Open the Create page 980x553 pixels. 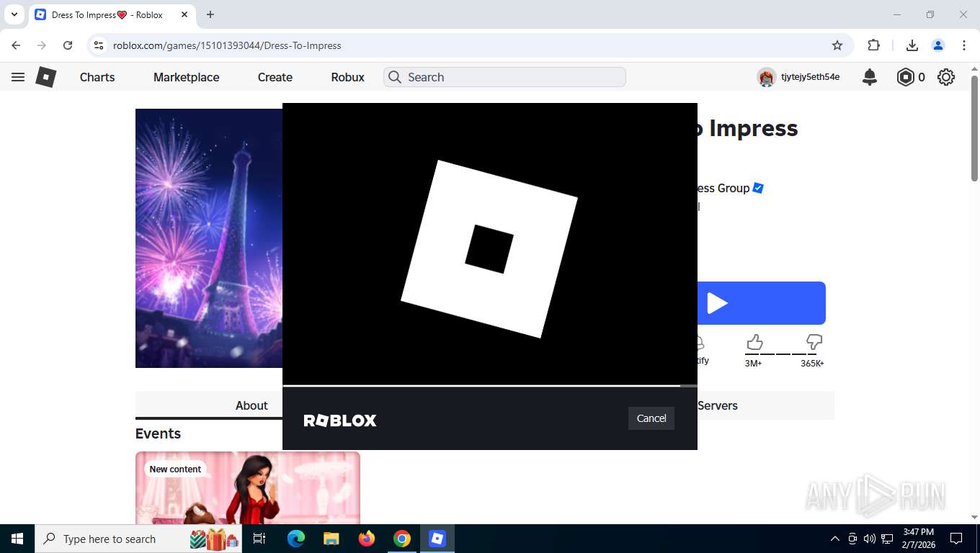pyautogui.click(x=275, y=77)
